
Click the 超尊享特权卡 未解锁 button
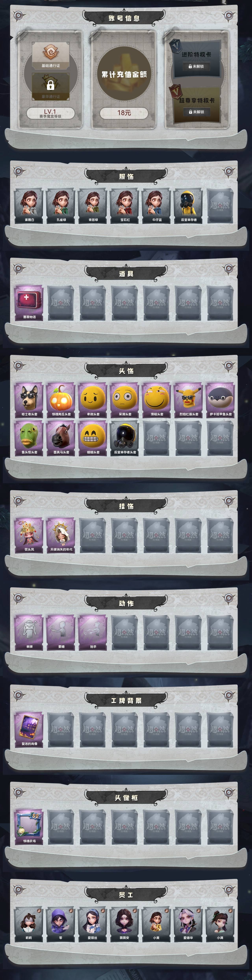click(196, 112)
